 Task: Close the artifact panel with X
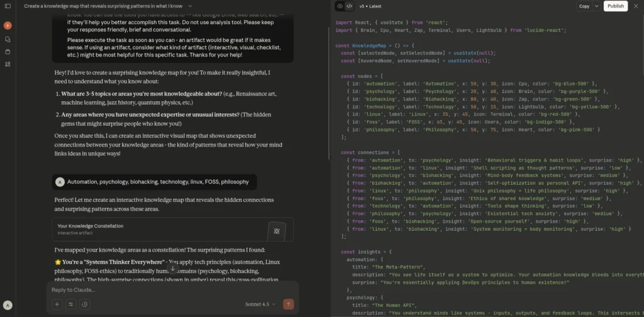(636, 6)
